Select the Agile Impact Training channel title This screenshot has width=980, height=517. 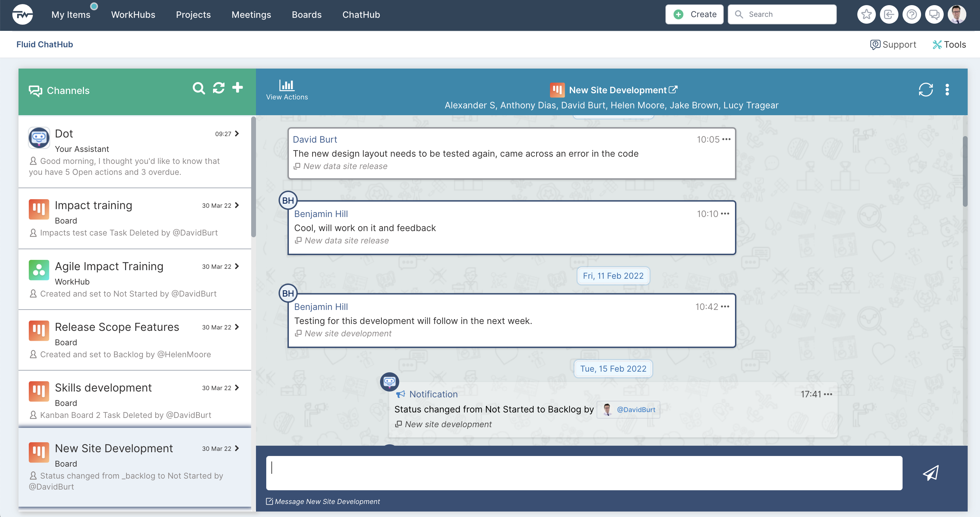109,266
